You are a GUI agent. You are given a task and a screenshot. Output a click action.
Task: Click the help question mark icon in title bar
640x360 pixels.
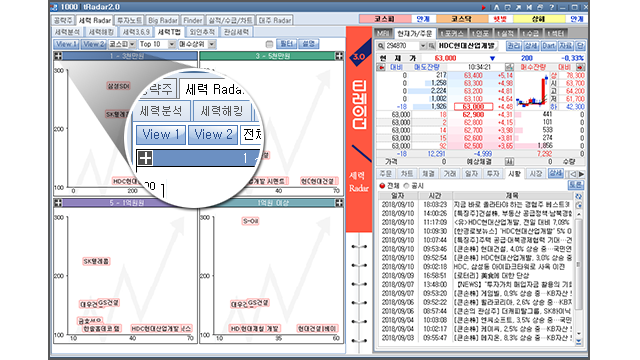(551, 7)
